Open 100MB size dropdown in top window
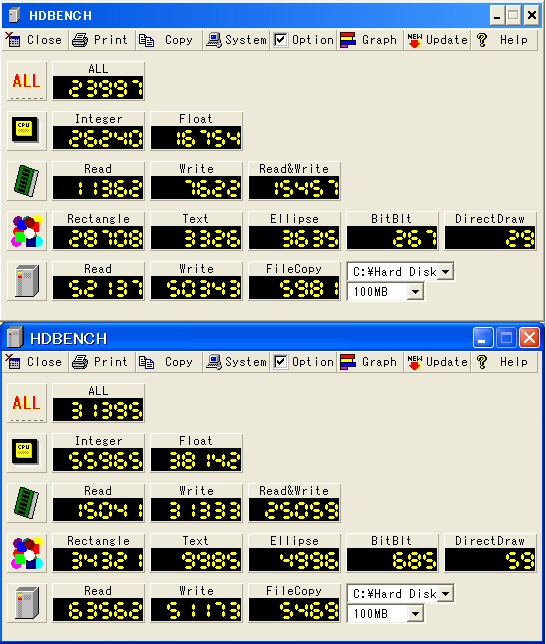This screenshot has width=546, height=644. tap(415, 292)
